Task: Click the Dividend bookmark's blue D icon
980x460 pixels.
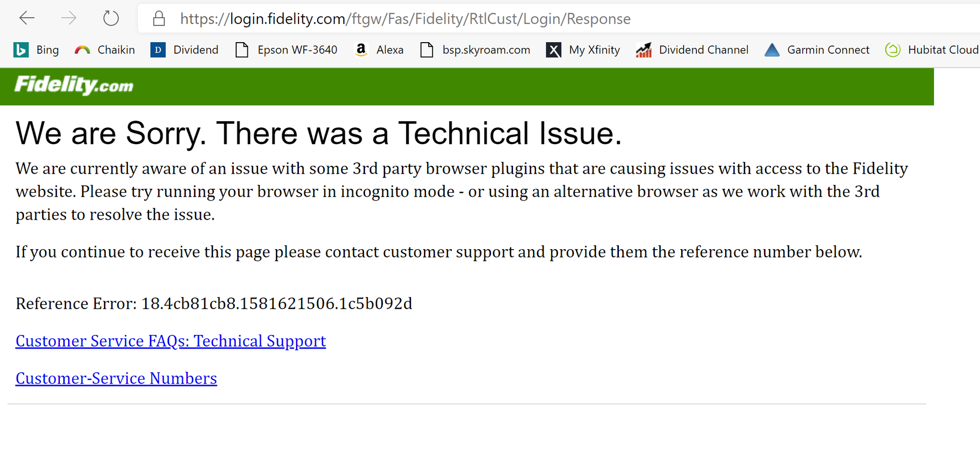Action: (158, 50)
